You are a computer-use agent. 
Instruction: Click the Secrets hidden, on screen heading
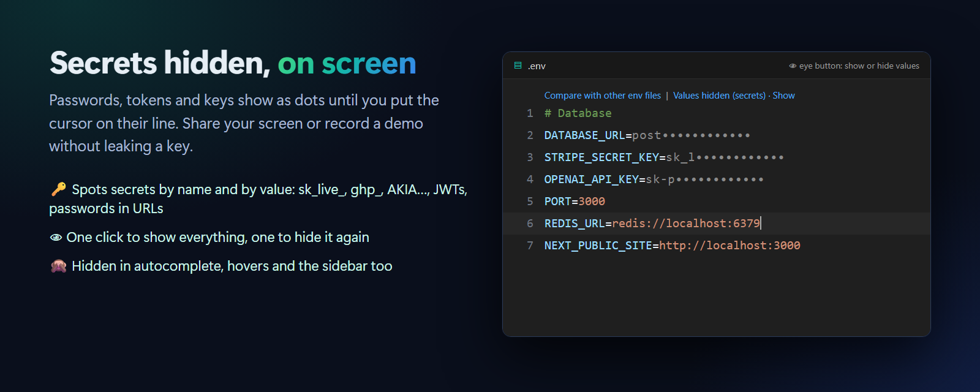point(233,63)
